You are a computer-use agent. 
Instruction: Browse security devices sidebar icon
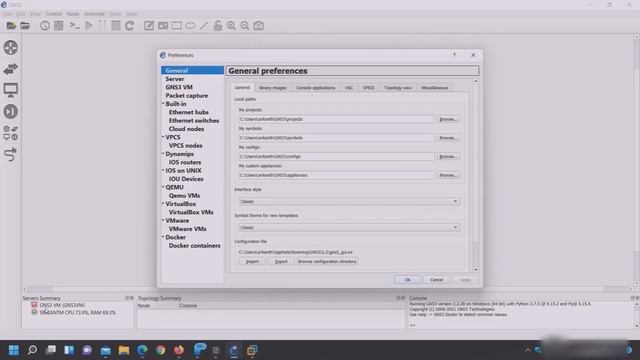[11, 111]
